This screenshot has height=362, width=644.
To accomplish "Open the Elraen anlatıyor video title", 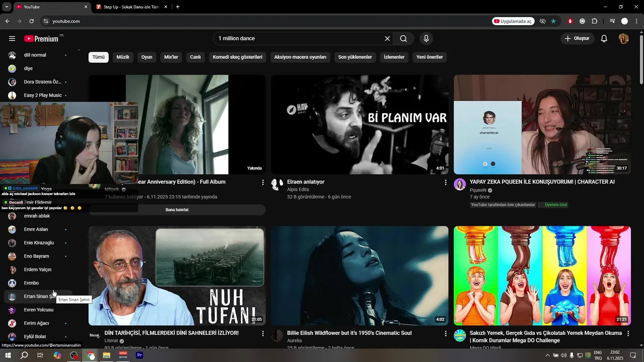I will (x=306, y=182).
